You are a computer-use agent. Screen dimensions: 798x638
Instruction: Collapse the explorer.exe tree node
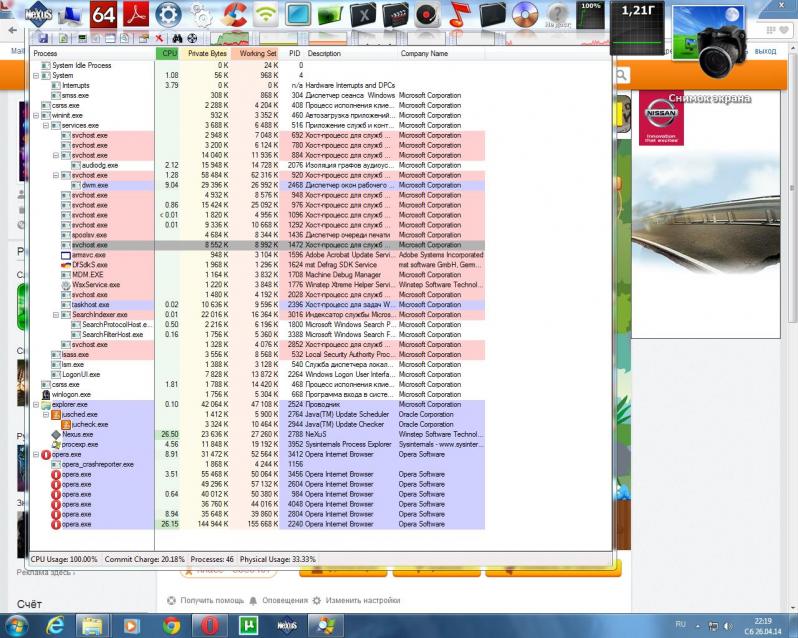(x=36, y=404)
